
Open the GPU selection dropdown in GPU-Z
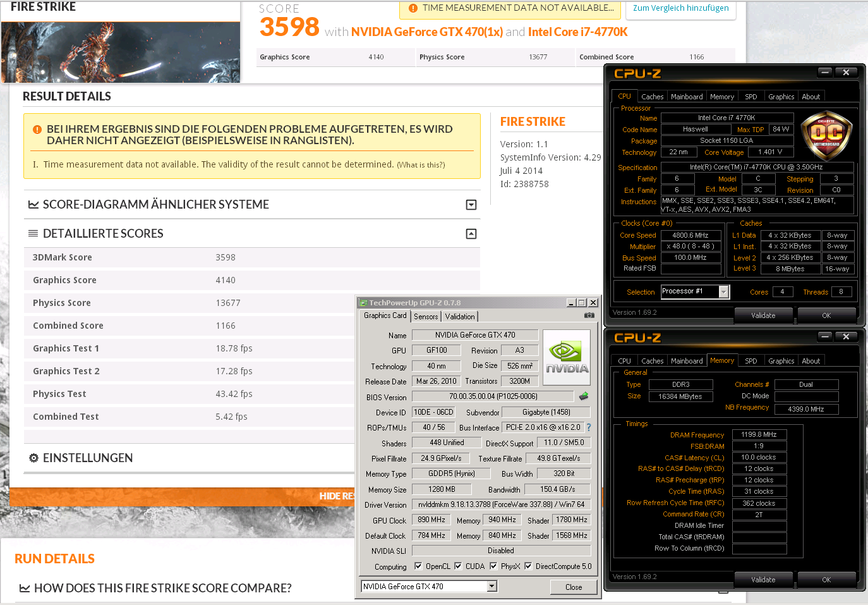tap(492, 587)
